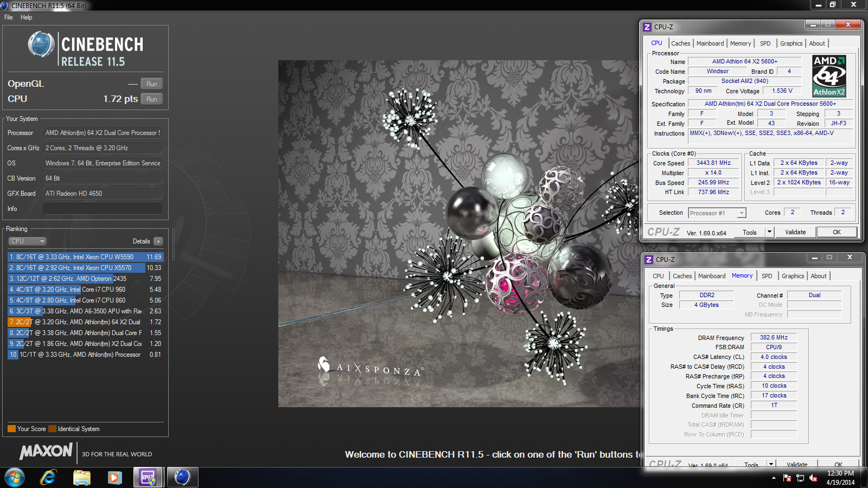Click Identical System brown legend swatch
The image size is (868, 488).
coord(52,429)
